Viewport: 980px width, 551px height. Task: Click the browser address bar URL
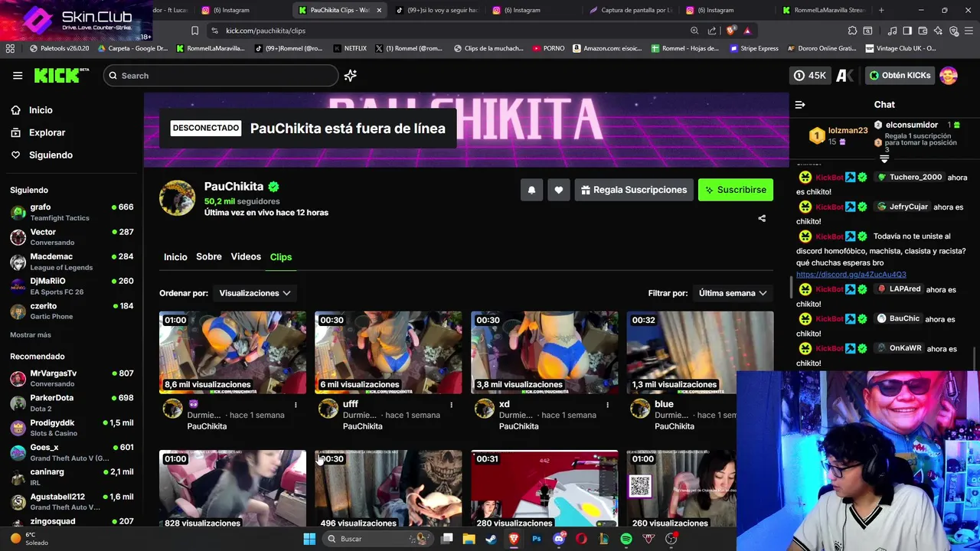tap(266, 31)
